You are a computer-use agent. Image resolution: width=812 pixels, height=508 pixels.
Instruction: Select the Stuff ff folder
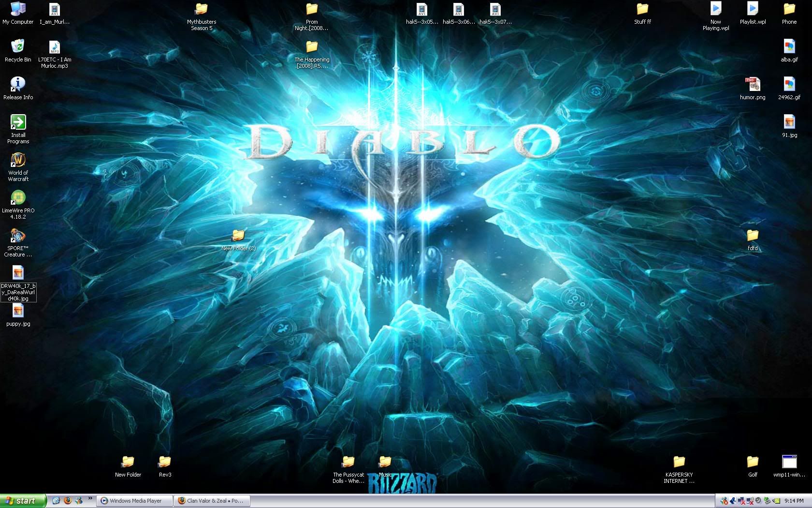point(642,13)
